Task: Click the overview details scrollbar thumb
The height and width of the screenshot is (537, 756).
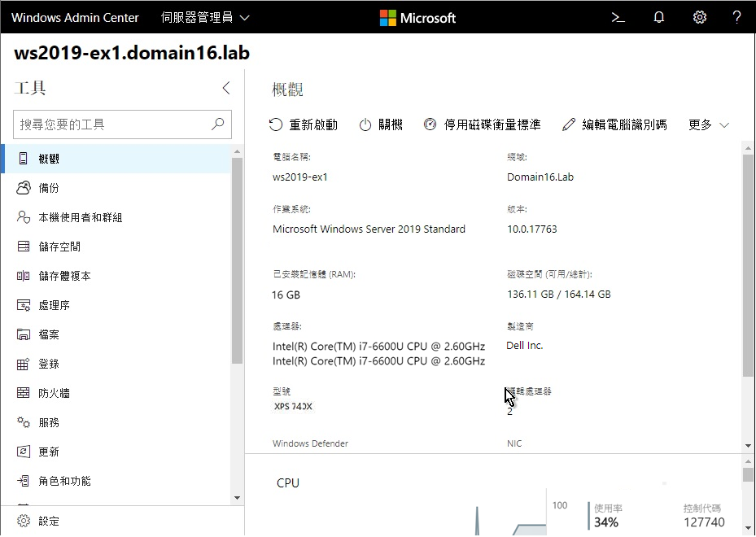Action: [x=748, y=265]
